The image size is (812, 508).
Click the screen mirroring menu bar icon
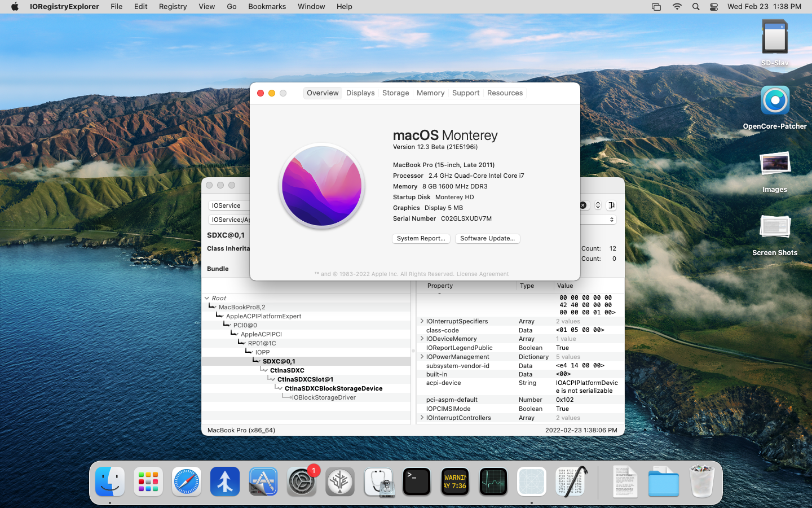(656, 7)
